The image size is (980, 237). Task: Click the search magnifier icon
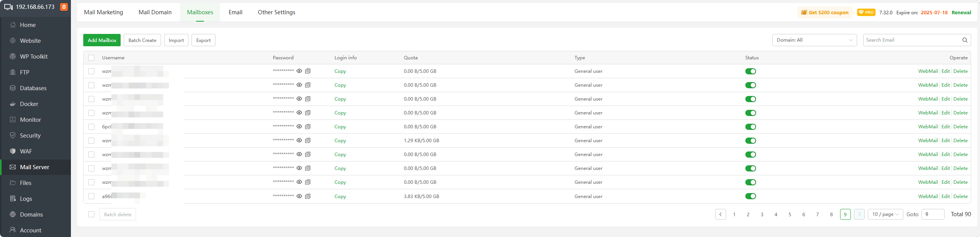click(965, 40)
